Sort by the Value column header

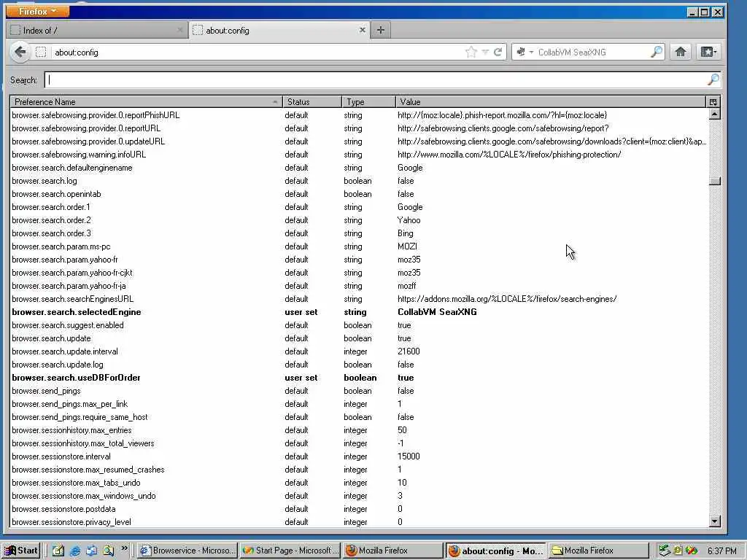pyautogui.click(x=550, y=102)
